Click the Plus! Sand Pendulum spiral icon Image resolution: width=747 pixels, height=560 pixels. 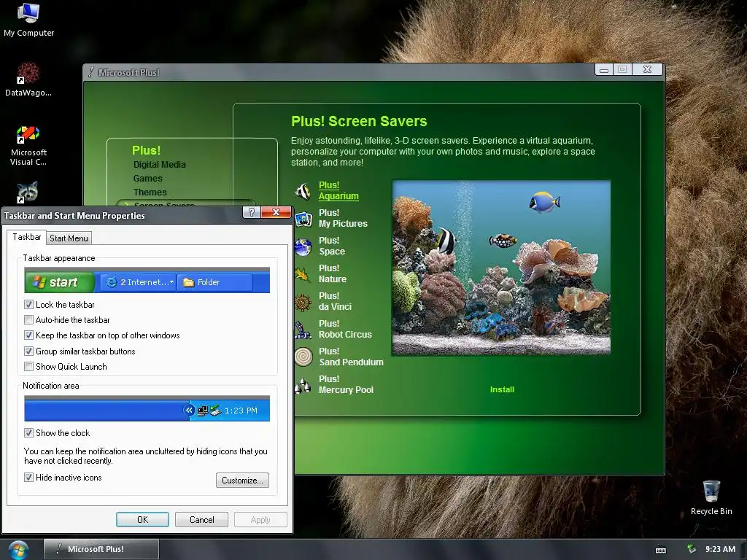coord(303,357)
